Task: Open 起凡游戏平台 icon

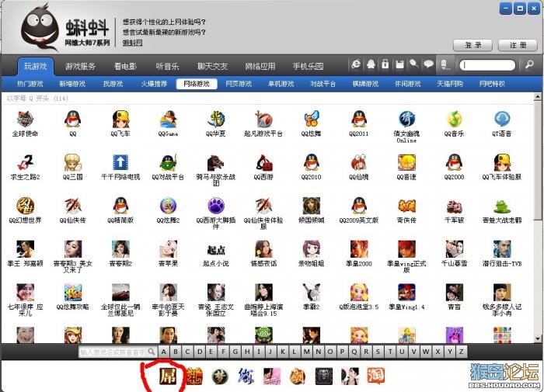Action: click(263, 120)
